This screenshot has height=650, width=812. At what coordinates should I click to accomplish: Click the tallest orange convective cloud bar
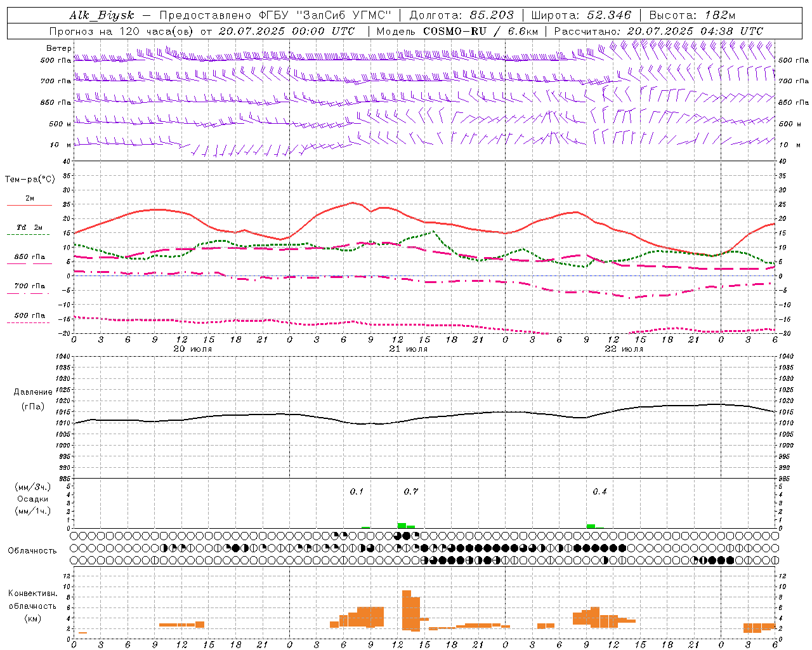tap(407, 610)
